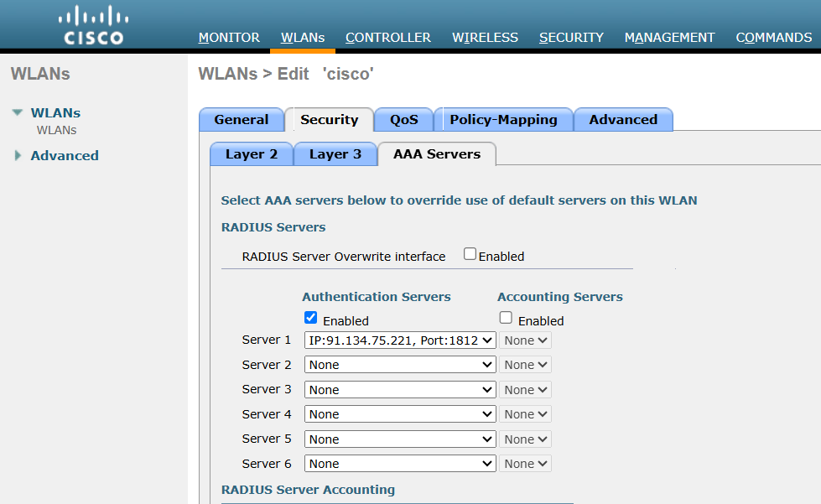
Task: Open Server 5 accounting None dropdown
Action: point(525,439)
